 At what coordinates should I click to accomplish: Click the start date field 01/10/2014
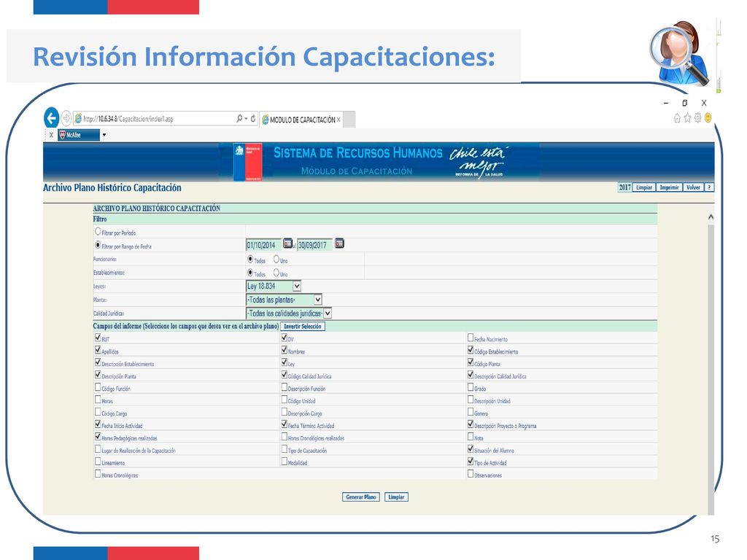[x=263, y=245]
